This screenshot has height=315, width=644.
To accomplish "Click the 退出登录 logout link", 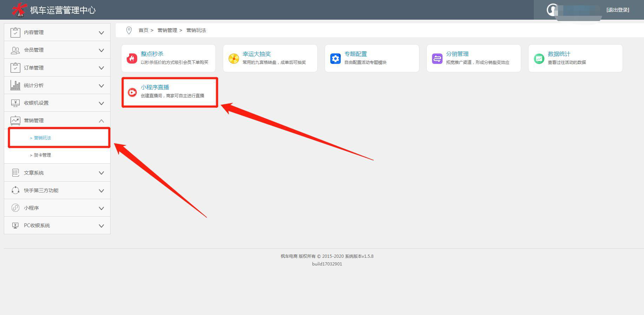I will click(x=618, y=10).
